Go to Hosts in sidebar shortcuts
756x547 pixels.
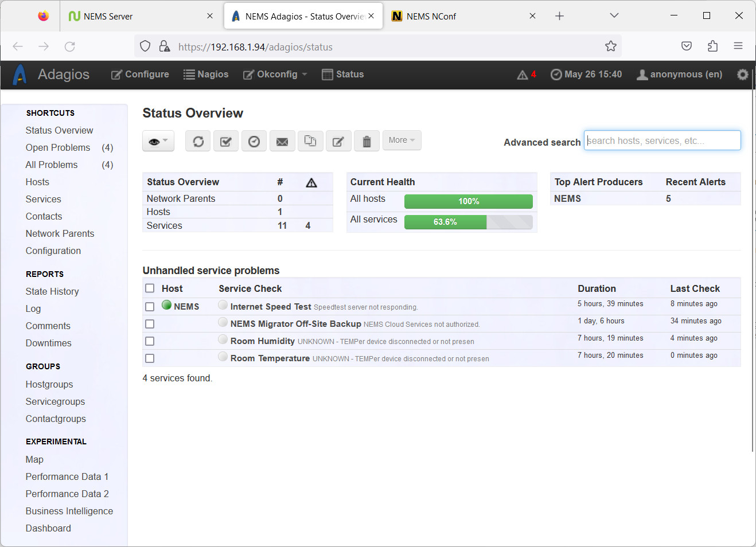(x=37, y=182)
